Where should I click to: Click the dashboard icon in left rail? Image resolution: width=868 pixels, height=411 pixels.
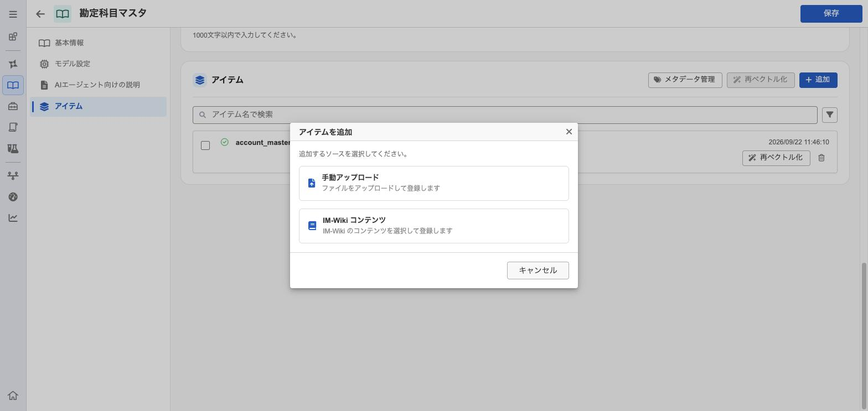[x=13, y=37]
